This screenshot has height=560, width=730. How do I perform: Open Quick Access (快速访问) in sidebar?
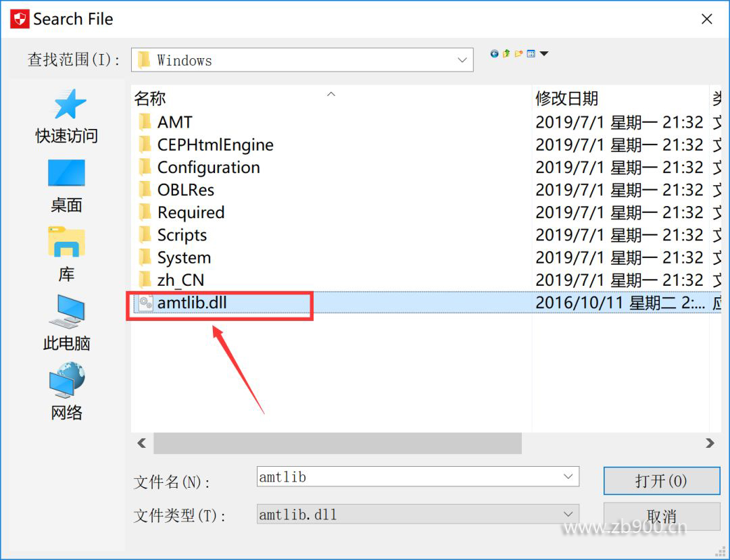pyautogui.click(x=66, y=116)
